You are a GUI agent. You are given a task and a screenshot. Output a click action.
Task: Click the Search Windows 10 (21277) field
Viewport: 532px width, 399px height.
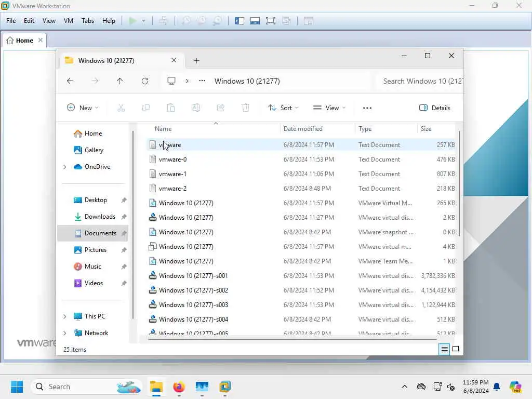(420, 81)
